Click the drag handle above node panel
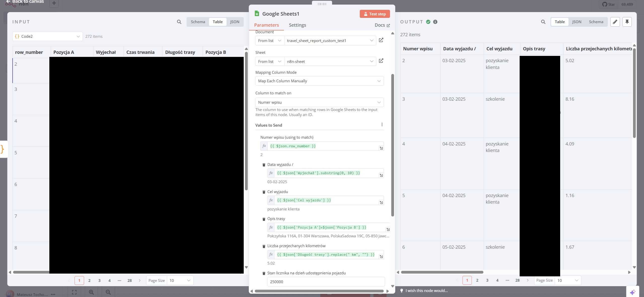The width and height of the screenshot is (644, 297). pyautogui.click(x=322, y=4)
